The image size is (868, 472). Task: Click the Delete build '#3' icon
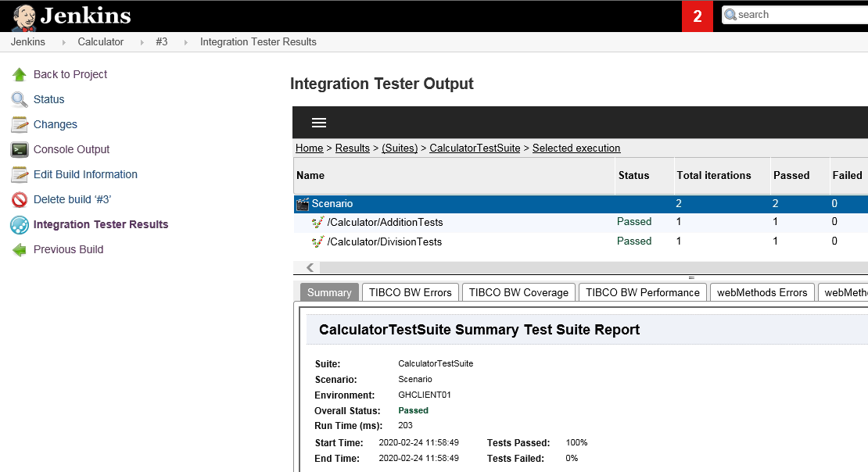(20, 200)
